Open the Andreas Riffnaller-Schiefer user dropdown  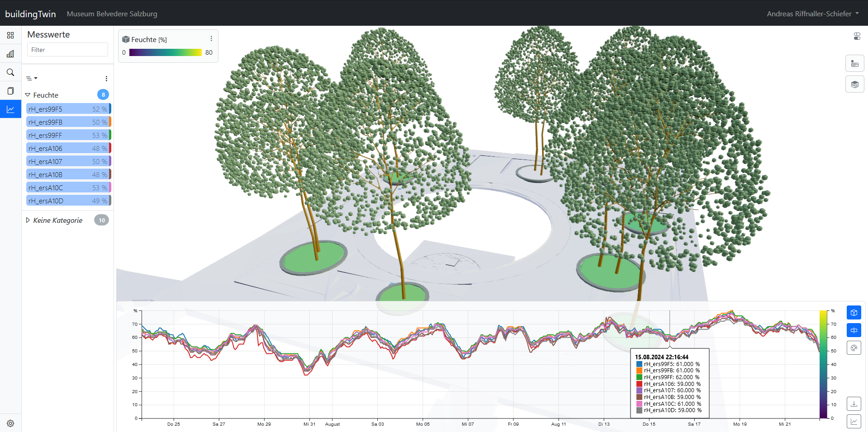tap(812, 14)
